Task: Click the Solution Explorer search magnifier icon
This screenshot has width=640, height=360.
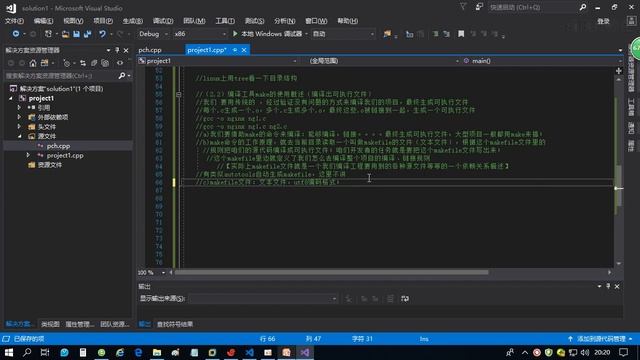Action: [122, 76]
